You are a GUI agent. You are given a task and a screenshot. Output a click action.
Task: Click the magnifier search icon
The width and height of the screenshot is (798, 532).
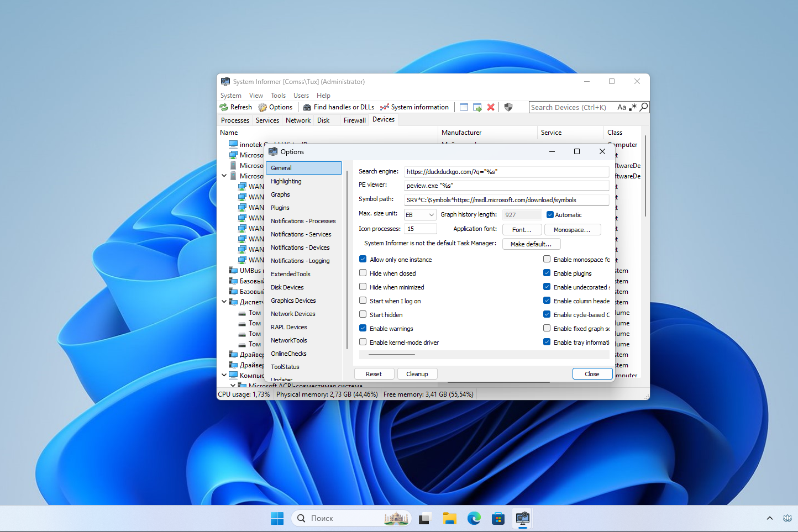click(x=644, y=107)
